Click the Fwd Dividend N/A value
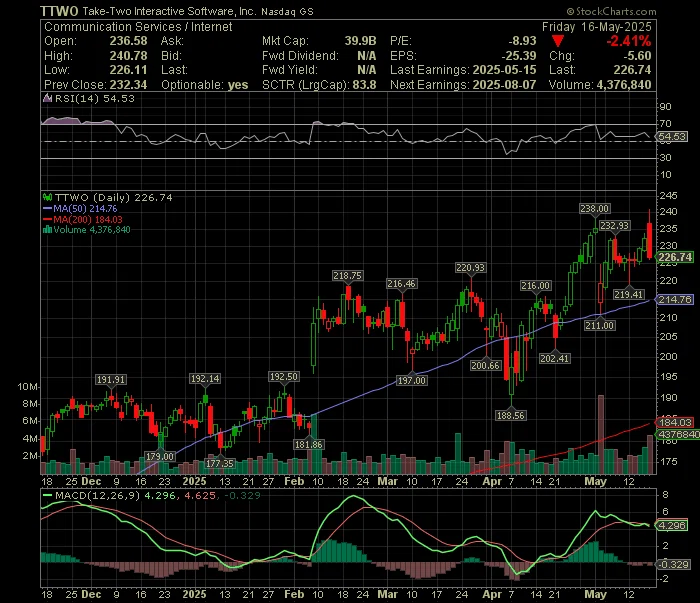700x603 pixels. pos(367,56)
